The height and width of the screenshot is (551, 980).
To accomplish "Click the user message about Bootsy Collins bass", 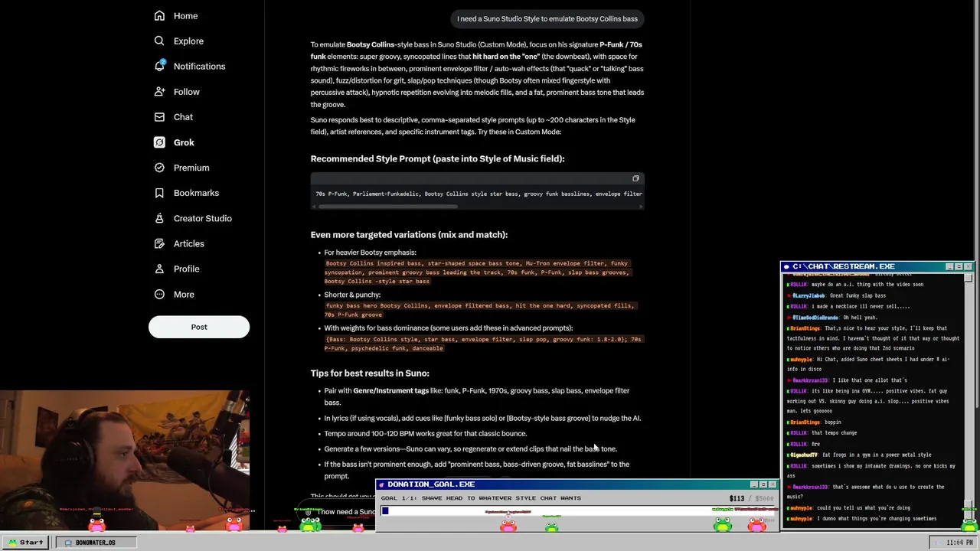I will pos(547,18).
